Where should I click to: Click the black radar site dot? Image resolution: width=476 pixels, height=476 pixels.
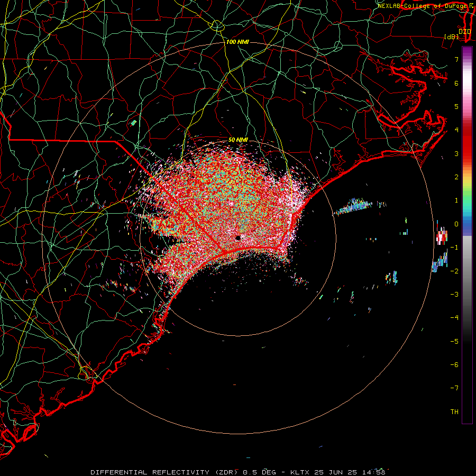[238, 237]
